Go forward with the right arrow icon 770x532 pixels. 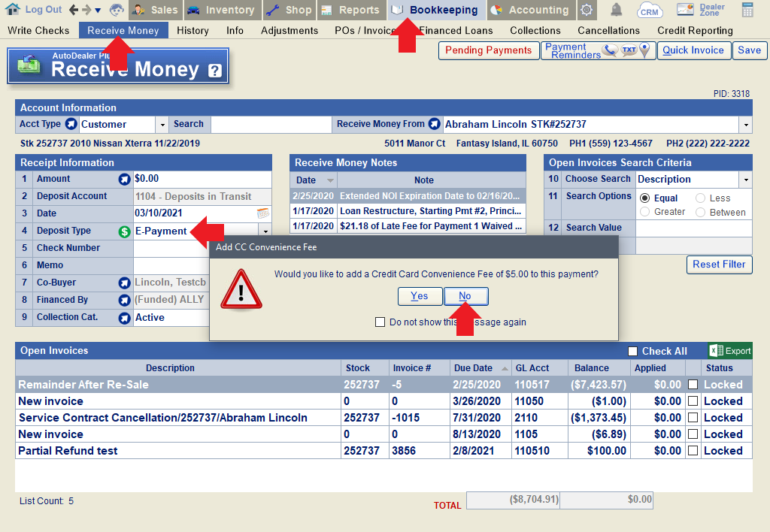click(86, 9)
